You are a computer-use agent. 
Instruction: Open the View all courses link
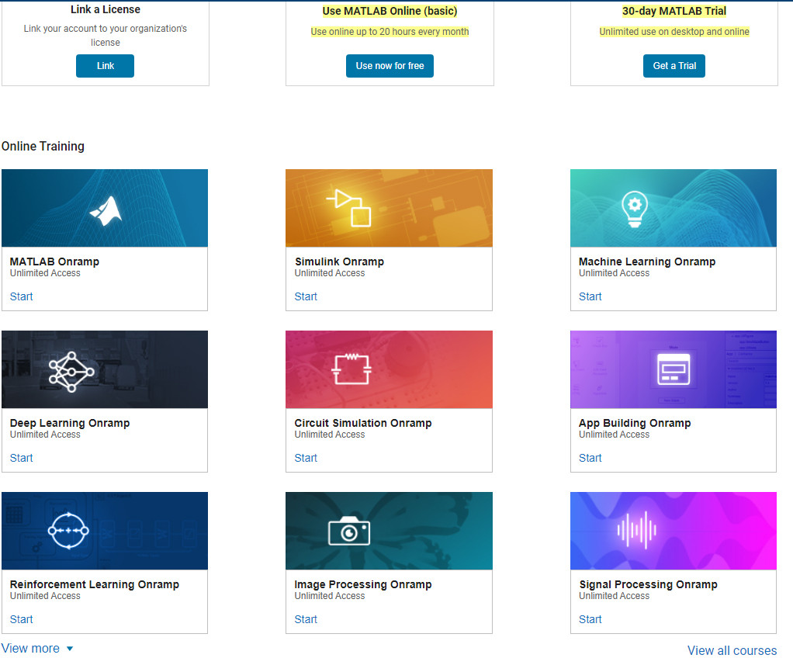[x=732, y=651]
